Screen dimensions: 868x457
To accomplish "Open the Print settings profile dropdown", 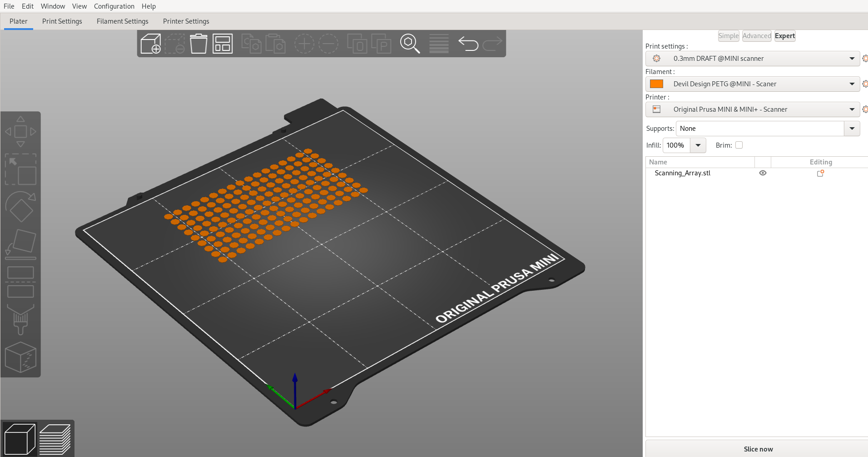I will point(851,58).
